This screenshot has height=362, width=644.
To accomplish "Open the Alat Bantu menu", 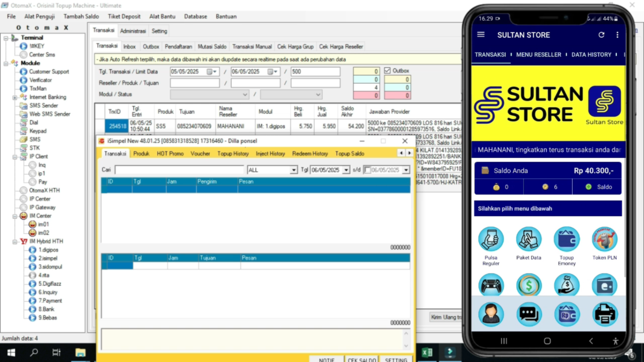I will (162, 16).
